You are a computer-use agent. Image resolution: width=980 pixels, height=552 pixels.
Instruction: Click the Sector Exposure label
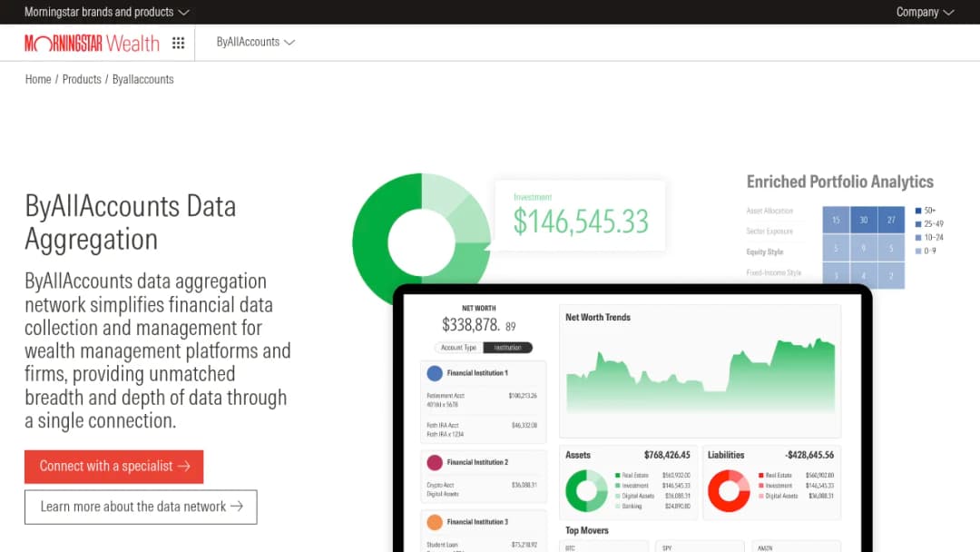click(x=769, y=232)
